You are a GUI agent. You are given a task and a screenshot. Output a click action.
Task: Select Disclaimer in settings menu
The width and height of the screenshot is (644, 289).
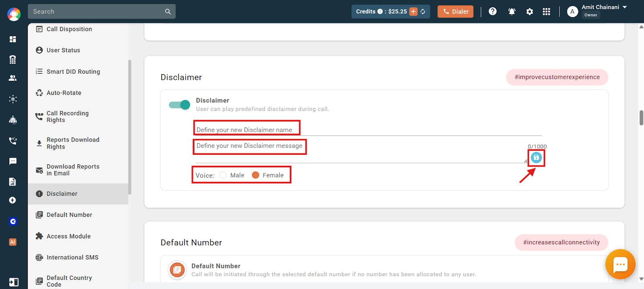[x=78, y=194]
